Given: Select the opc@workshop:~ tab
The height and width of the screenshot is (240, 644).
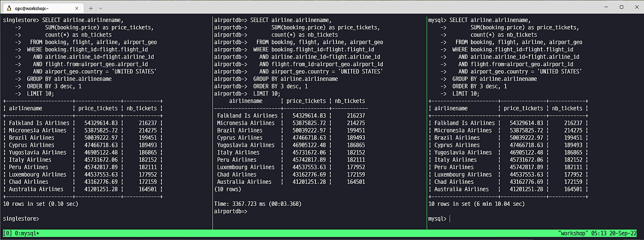Looking at the screenshot, I should coord(42,8).
